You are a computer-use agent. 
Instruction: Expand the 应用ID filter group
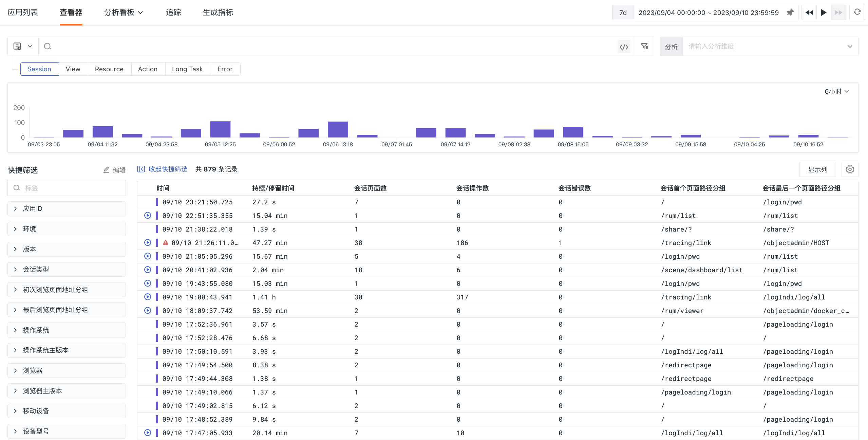point(67,208)
